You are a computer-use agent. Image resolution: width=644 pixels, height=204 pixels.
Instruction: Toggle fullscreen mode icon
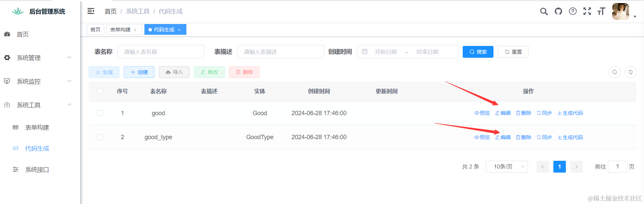coord(587,11)
